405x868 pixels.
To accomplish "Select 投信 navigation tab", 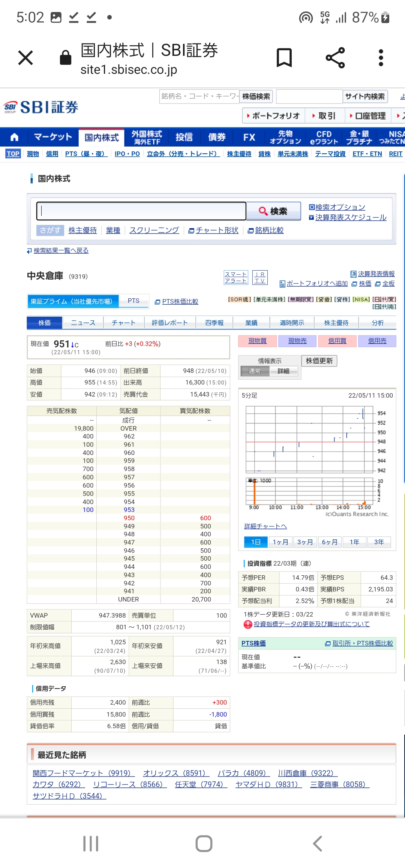I will pos(184,137).
